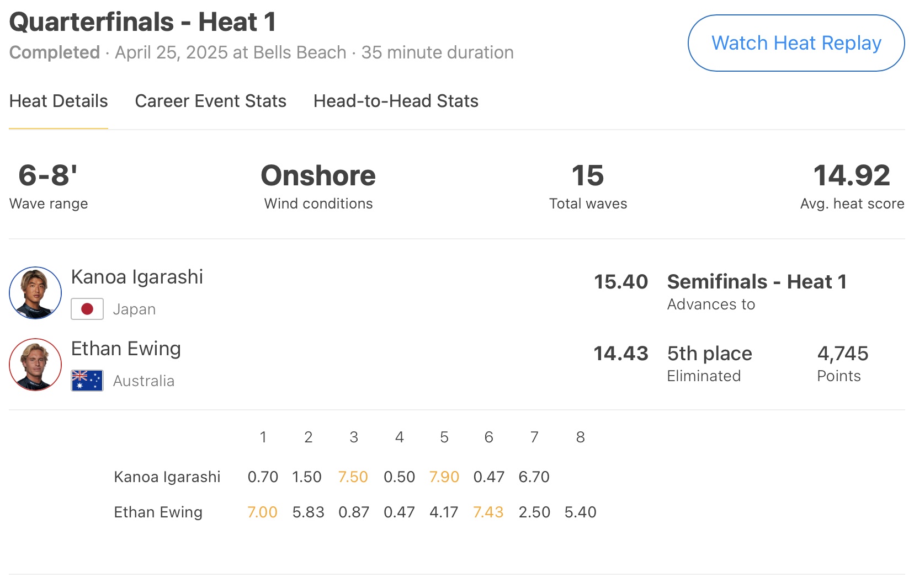Viewport: 914px width, 588px height.
Task: Click Ethan Ewing's profile photo
Action: click(x=35, y=365)
